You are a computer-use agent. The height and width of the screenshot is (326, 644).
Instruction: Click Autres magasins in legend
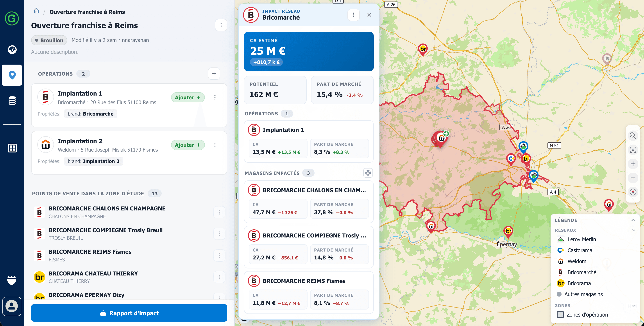[x=580, y=294]
